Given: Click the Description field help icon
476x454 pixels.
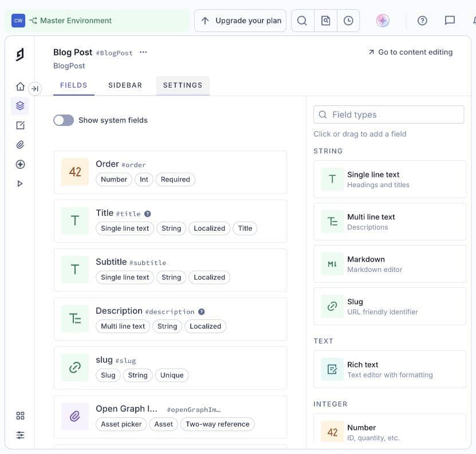Looking at the screenshot, I should point(201,311).
